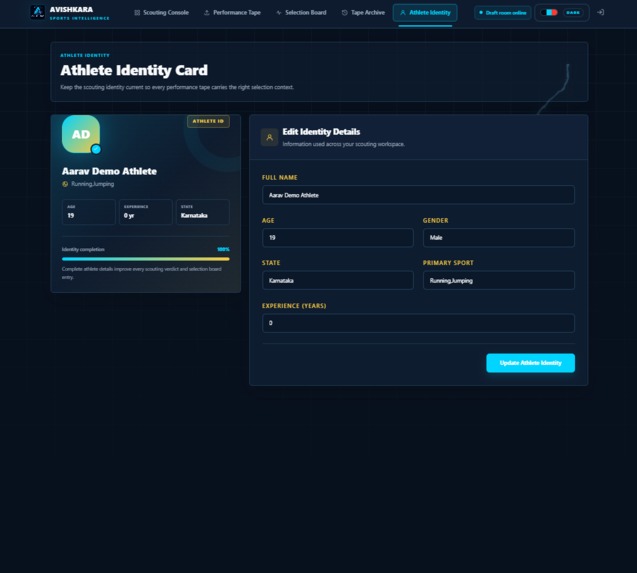637x573 pixels.
Task: Open the Tape Archive tab
Action: click(363, 13)
